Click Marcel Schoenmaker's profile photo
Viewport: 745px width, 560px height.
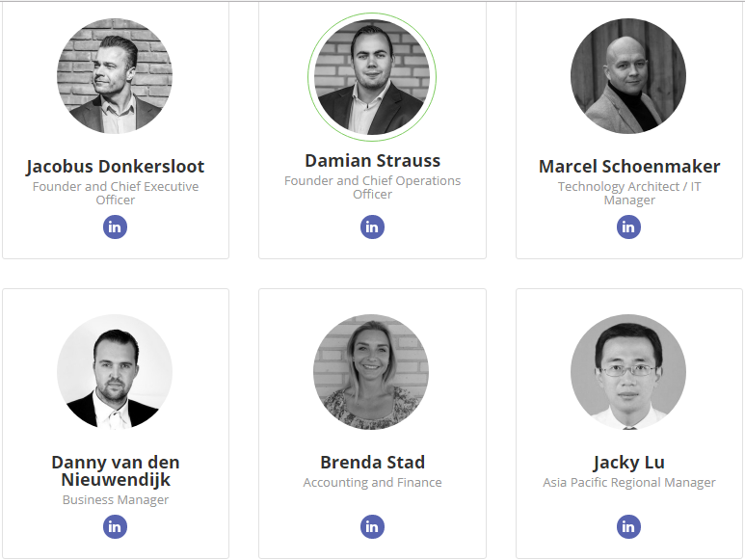pos(628,76)
